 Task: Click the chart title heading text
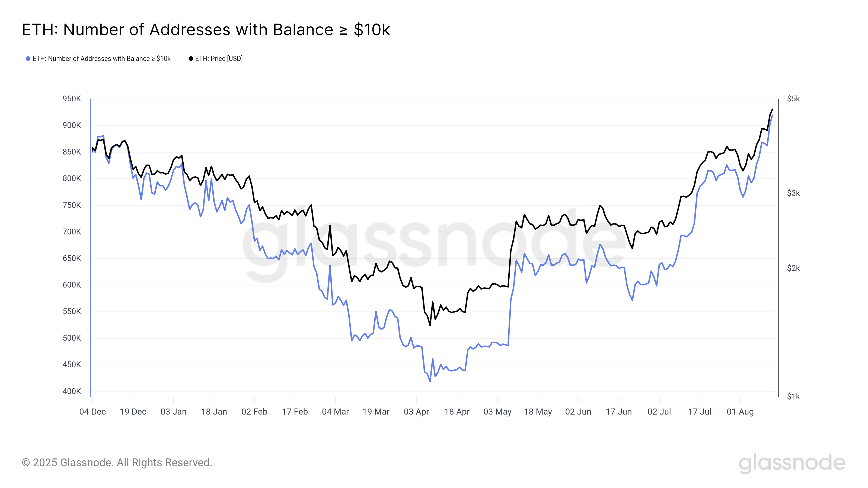[206, 30]
